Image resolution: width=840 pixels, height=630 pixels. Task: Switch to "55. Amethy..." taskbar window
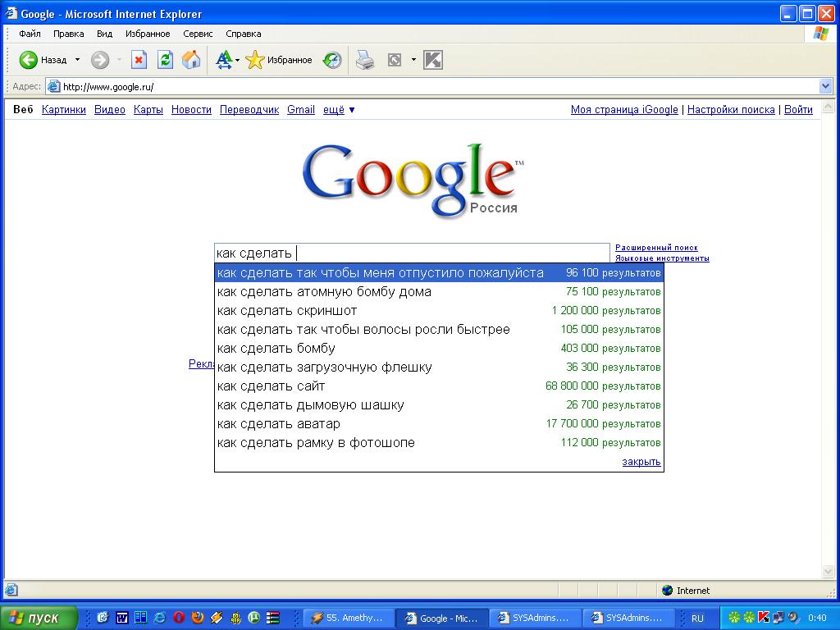click(x=349, y=619)
